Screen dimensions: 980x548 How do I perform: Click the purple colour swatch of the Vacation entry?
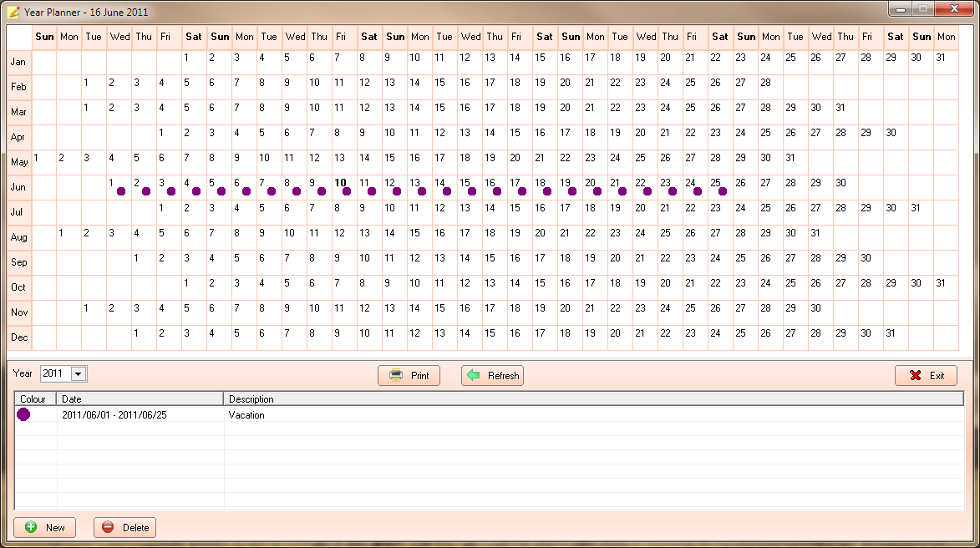(23, 414)
